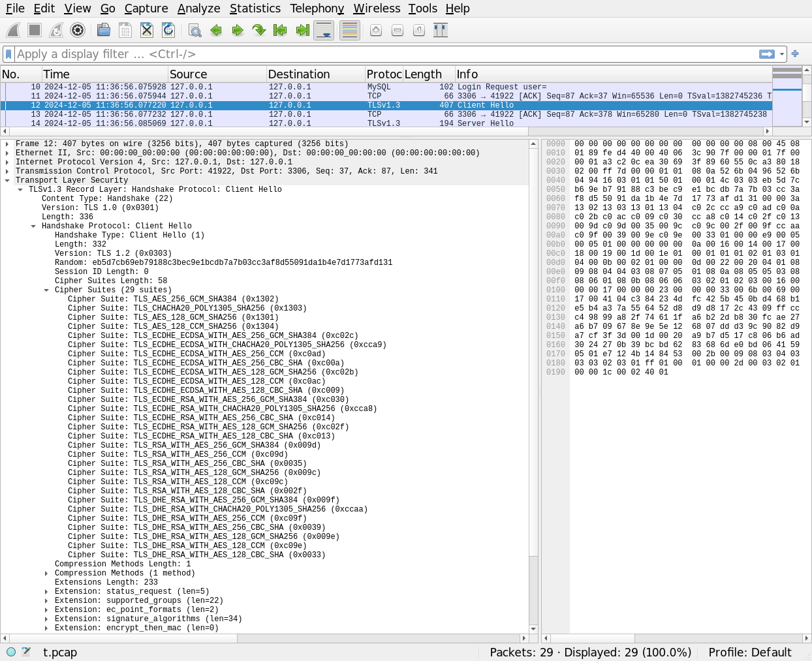The height and width of the screenshot is (661, 812).
Task: Expand Extension: supported_groups entry
Action: pyautogui.click(x=46, y=600)
